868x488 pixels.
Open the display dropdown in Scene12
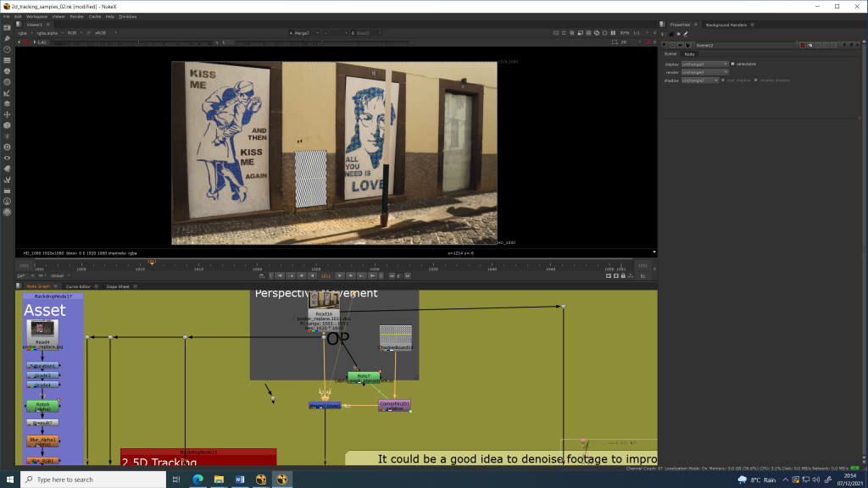(704, 64)
